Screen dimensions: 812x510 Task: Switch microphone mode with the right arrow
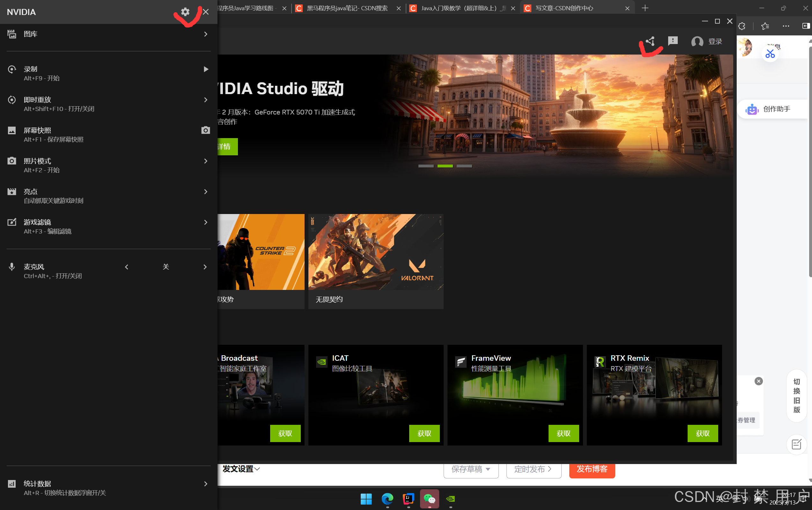[x=205, y=267]
